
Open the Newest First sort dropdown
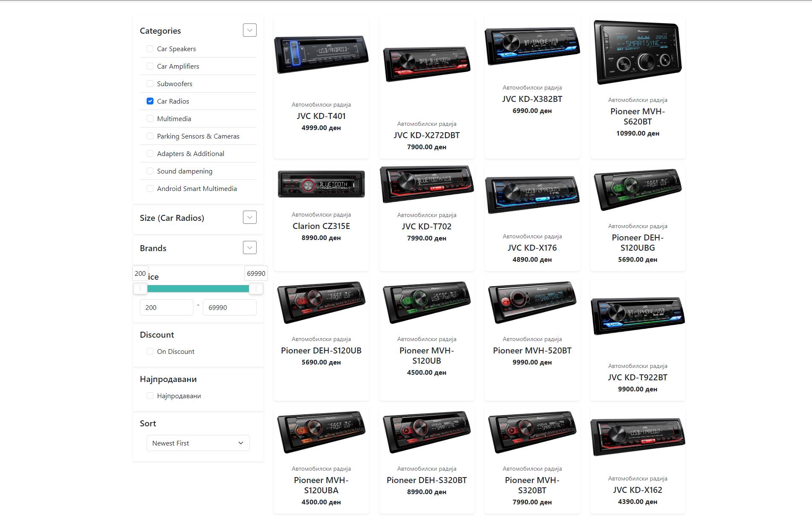tap(198, 443)
